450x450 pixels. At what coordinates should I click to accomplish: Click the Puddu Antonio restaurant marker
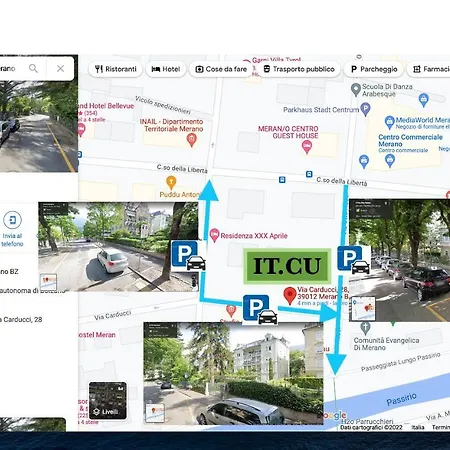pyautogui.click(x=171, y=182)
